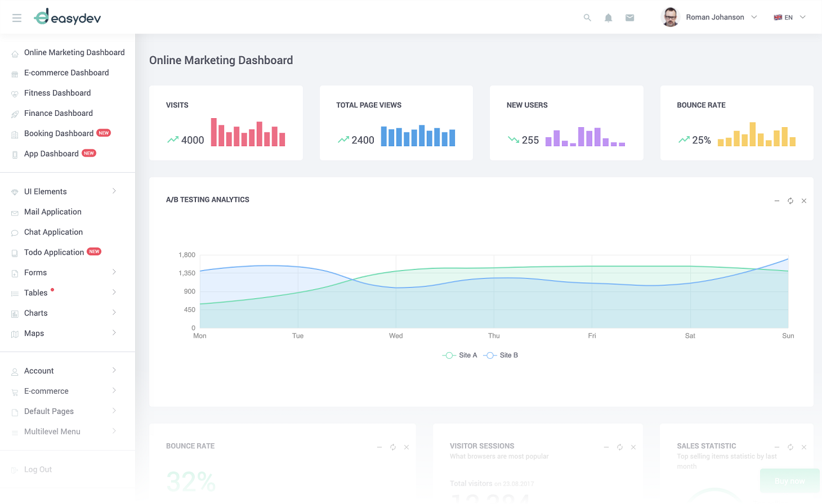Click the easydev logo
The image size is (822, 504).
pyautogui.click(x=68, y=17)
